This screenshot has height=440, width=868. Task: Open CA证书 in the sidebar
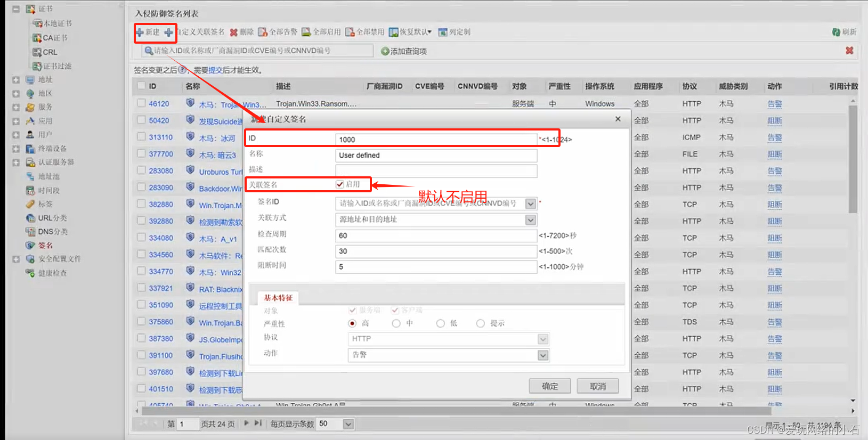click(x=50, y=38)
